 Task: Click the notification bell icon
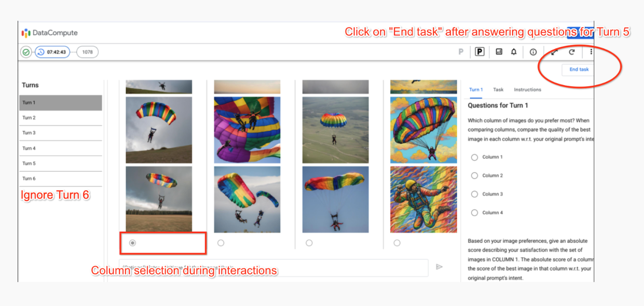coord(514,52)
